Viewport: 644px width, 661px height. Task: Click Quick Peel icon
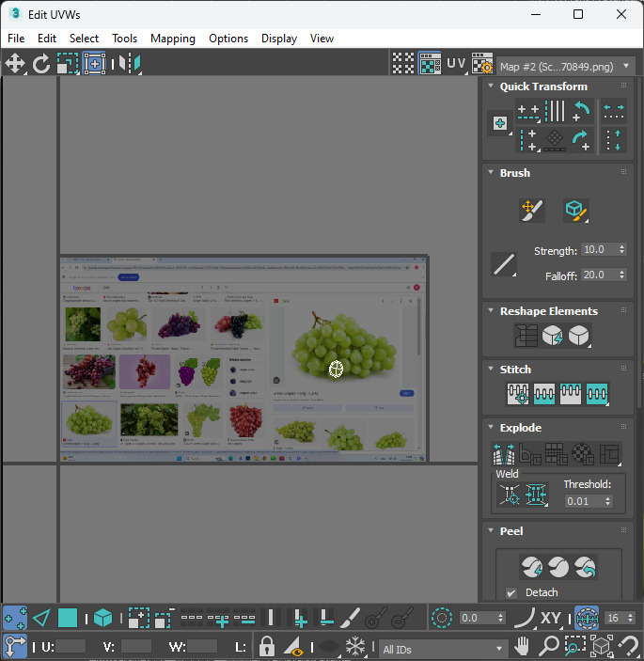pos(532,567)
